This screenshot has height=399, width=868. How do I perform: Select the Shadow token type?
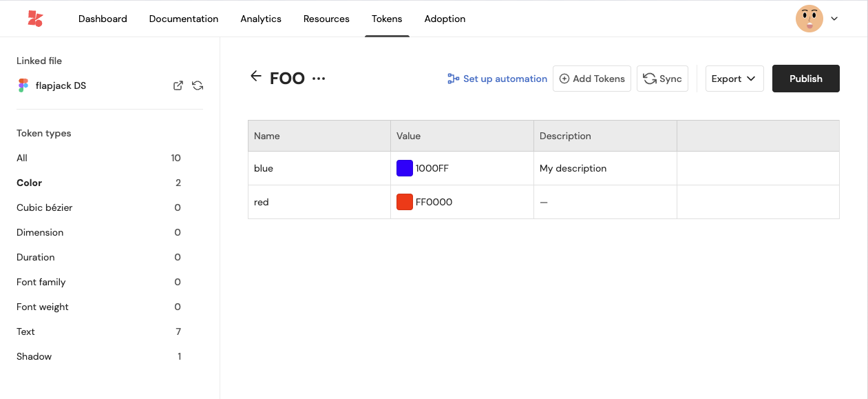pyautogui.click(x=34, y=356)
